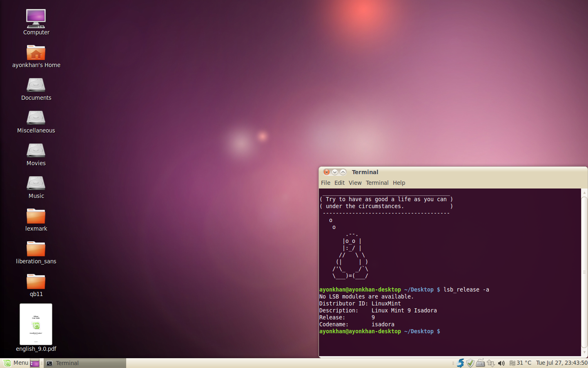
Task: Click the show desktop icon in panel
Action: tap(35, 363)
